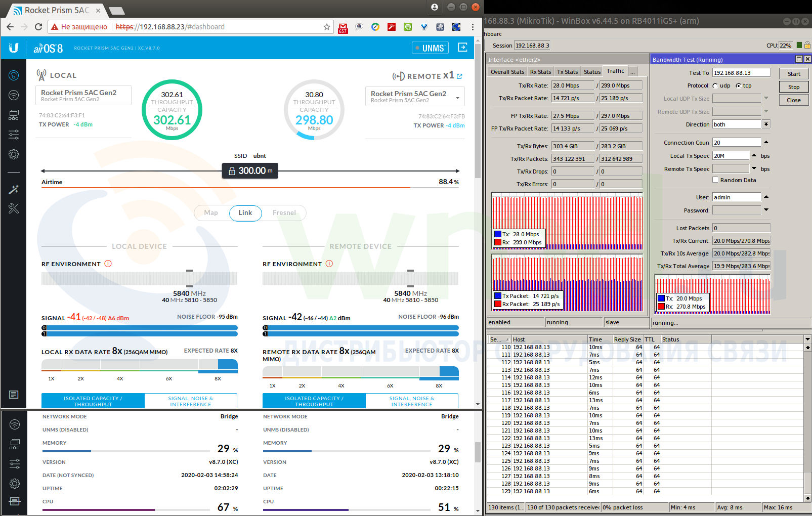
Task: Switch to the Tx Stats tab
Action: [x=567, y=72]
